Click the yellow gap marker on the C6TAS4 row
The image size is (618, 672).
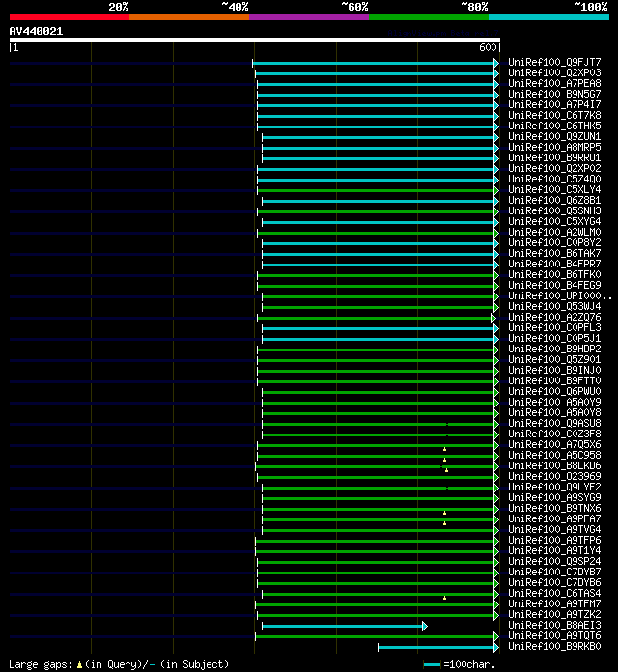coord(444,598)
